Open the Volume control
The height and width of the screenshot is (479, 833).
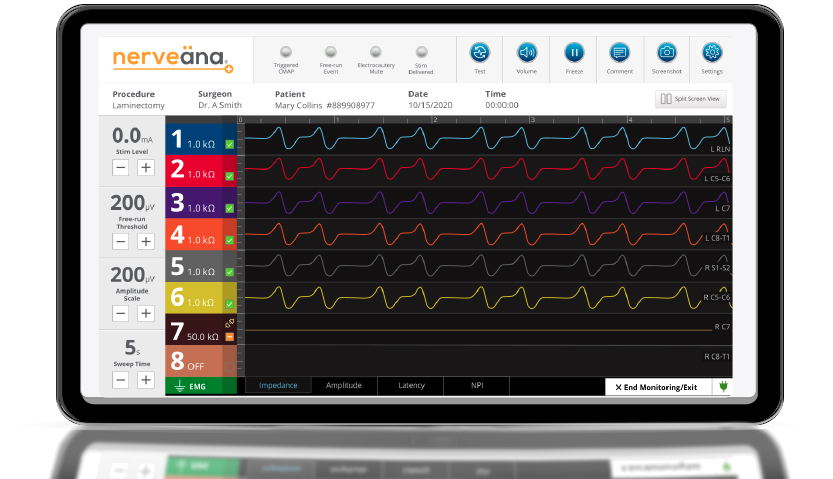(527, 54)
